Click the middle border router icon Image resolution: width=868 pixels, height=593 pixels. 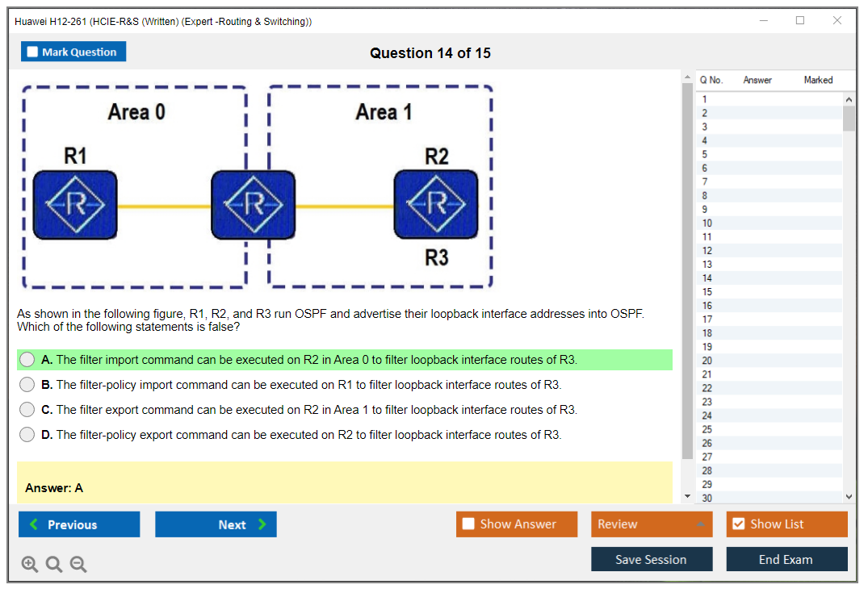pyautogui.click(x=253, y=205)
